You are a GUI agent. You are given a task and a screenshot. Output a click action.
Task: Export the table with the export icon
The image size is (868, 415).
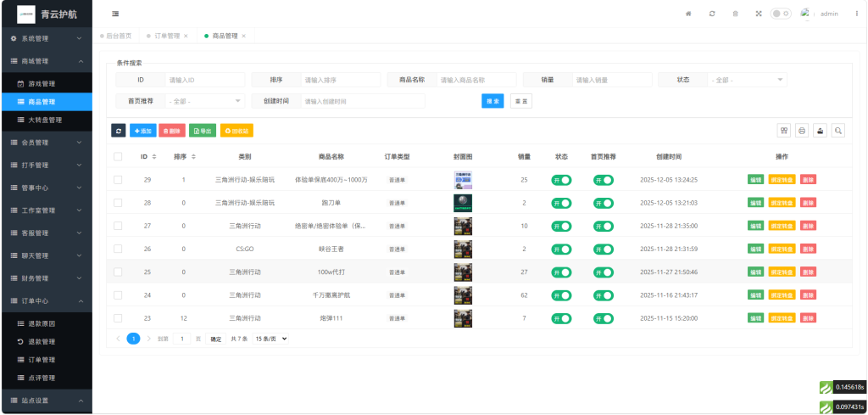coord(821,131)
